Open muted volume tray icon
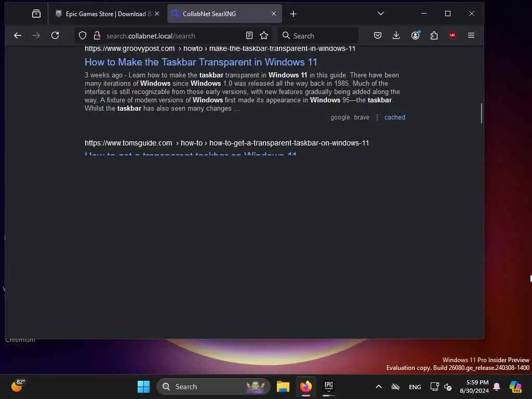This screenshot has width=532, height=399. point(448,387)
